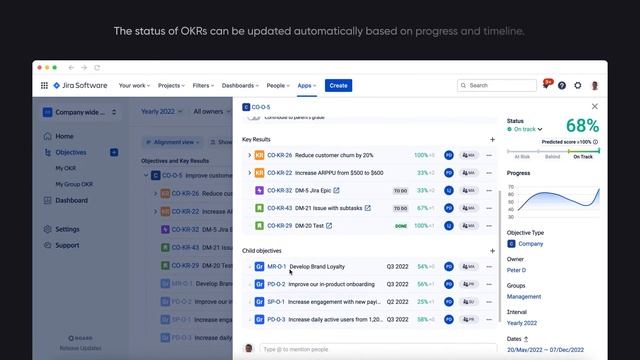This screenshot has height=360, width=640.
Task: Open the Projects menu
Action: [x=171, y=85]
